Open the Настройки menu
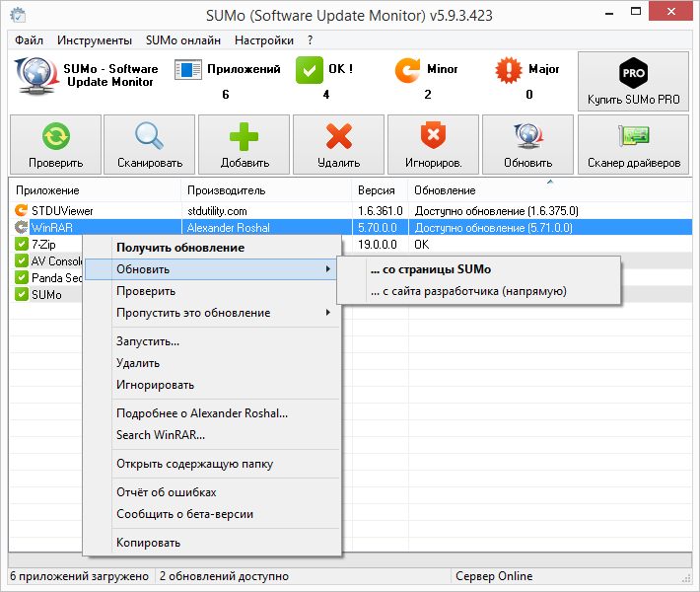700x592 pixels. point(264,40)
